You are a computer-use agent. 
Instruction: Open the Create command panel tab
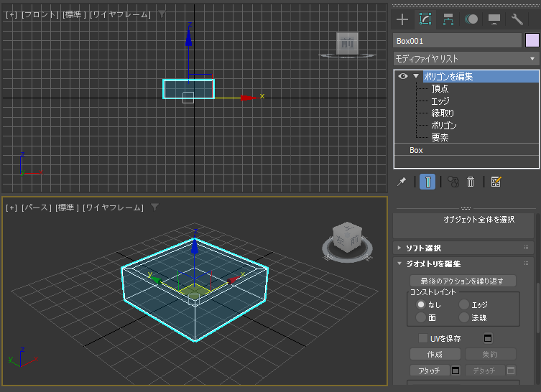click(402, 19)
